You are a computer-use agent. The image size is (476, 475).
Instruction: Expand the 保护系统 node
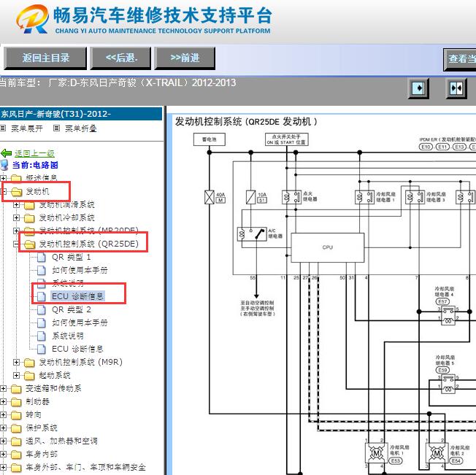click(3, 428)
